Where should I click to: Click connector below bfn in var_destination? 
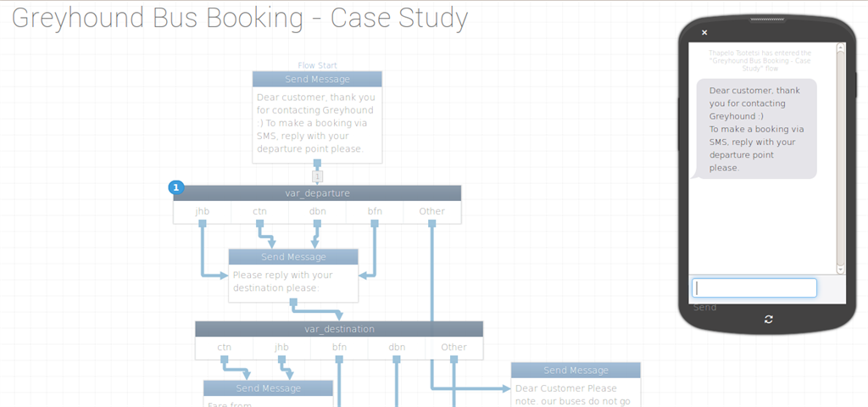339,360
